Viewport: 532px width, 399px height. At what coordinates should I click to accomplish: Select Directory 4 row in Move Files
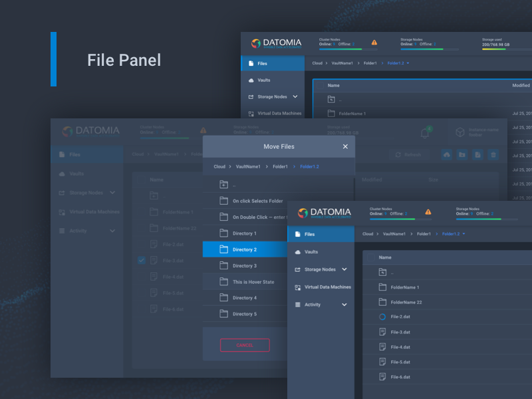(x=245, y=298)
